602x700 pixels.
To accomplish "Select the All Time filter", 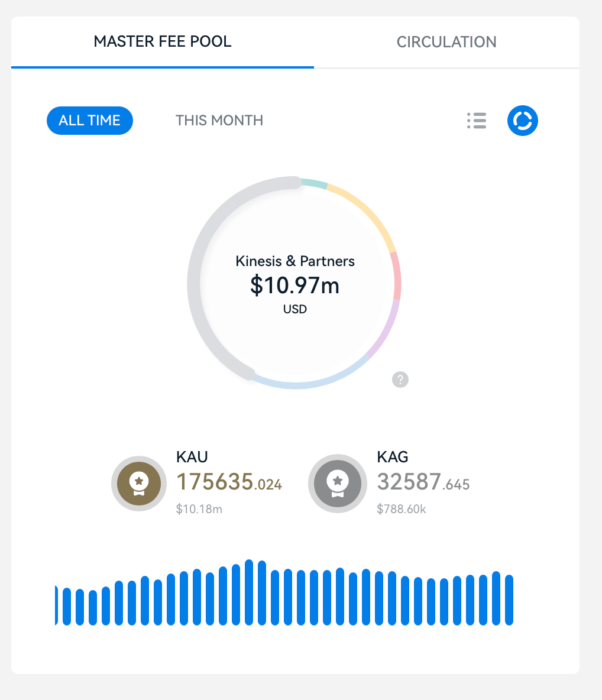I will [90, 121].
